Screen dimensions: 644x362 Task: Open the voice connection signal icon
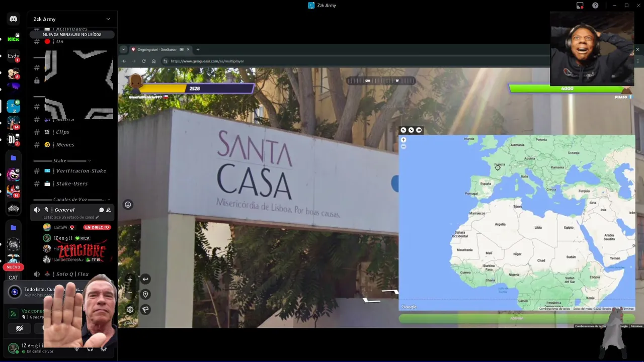coord(14,314)
